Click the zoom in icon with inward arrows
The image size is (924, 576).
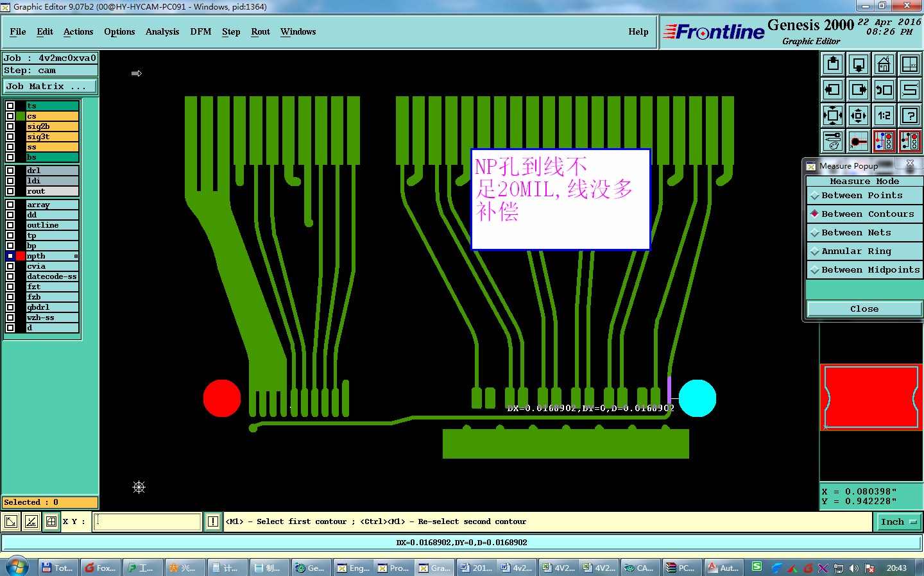pos(833,115)
